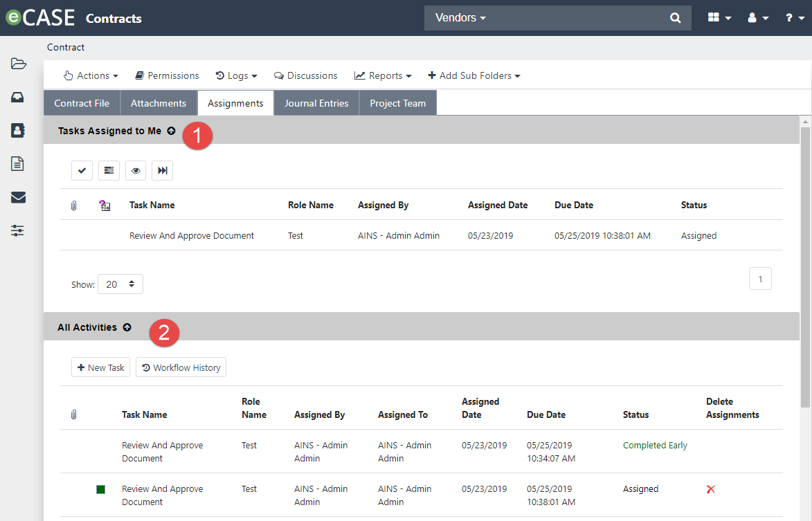Click paperclip column icon in Tasks Assigned table
This screenshot has width=812, height=521.
click(73, 205)
